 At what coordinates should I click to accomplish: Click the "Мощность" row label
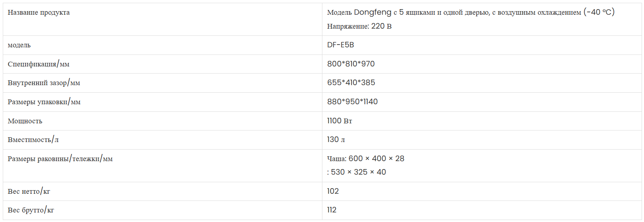tap(25, 121)
